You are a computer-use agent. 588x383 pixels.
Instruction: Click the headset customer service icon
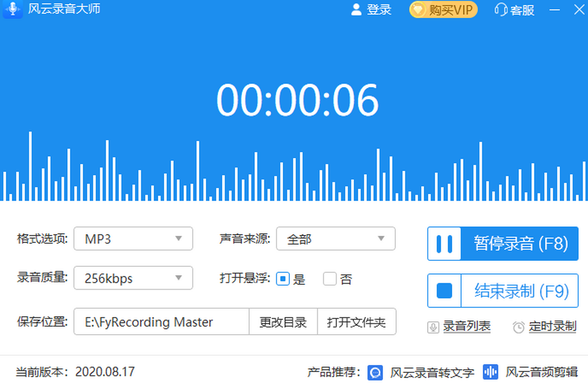pyautogui.click(x=501, y=9)
